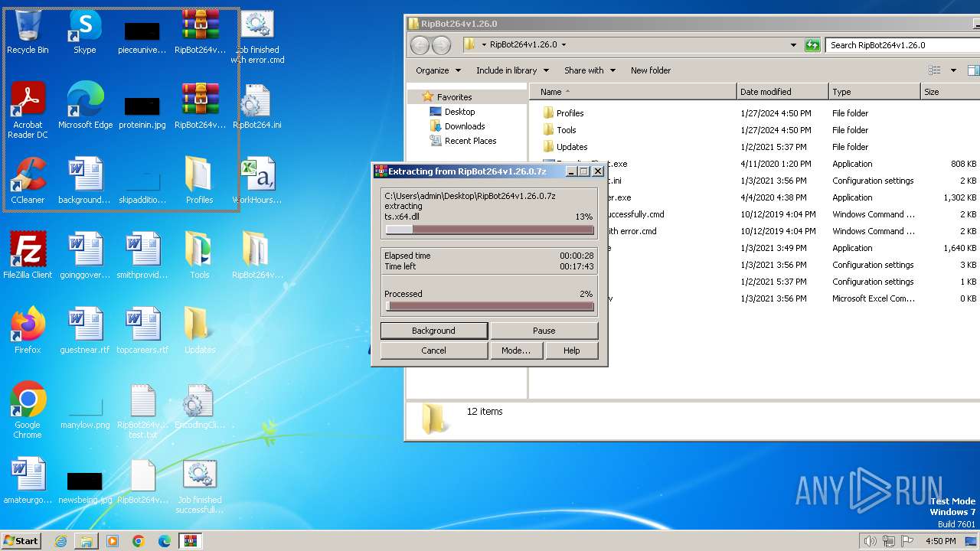Open Windows Media Player from taskbar
The height and width of the screenshot is (551, 980).
(x=113, y=541)
